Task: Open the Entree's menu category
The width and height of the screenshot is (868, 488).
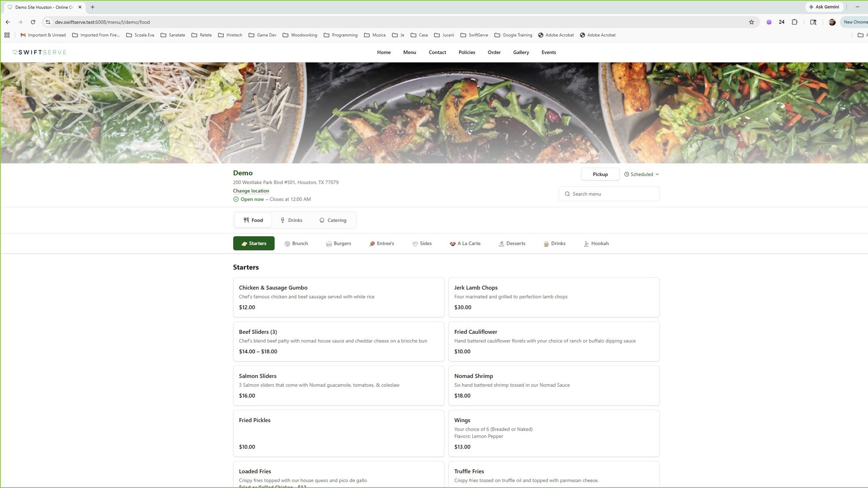Action: click(381, 244)
